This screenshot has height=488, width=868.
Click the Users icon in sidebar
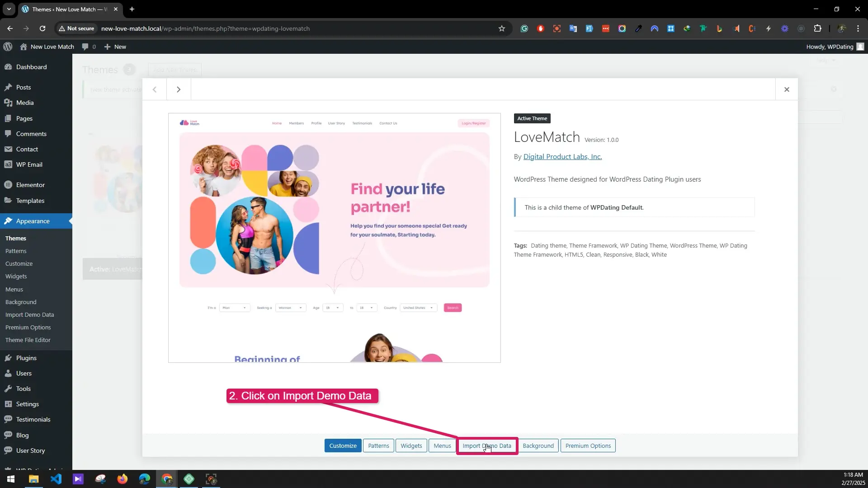click(x=8, y=373)
